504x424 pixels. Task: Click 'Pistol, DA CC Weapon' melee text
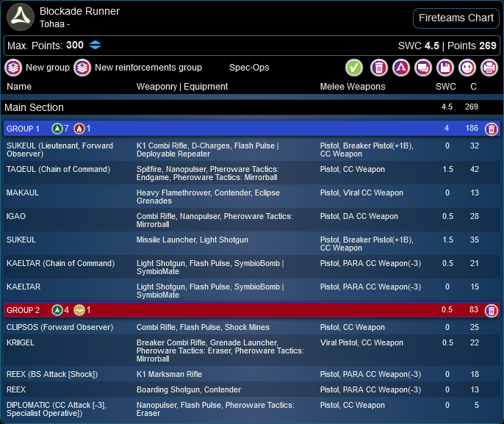[x=359, y=216]
